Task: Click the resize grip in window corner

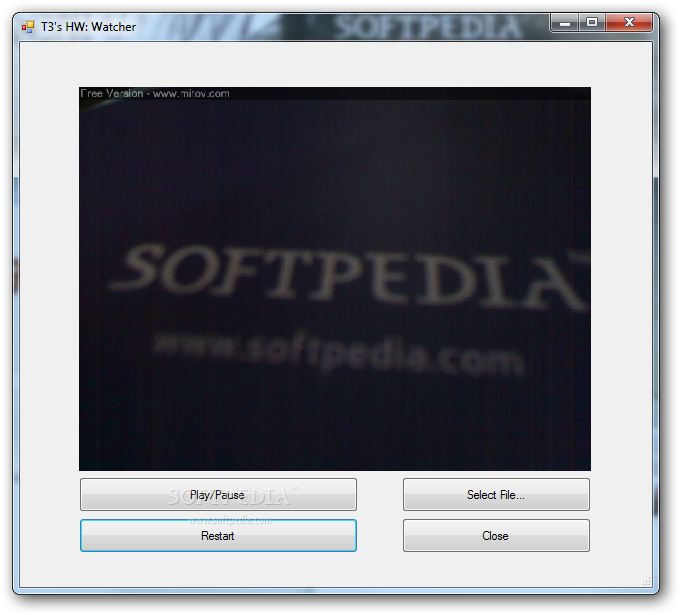Action: (647, 581)
